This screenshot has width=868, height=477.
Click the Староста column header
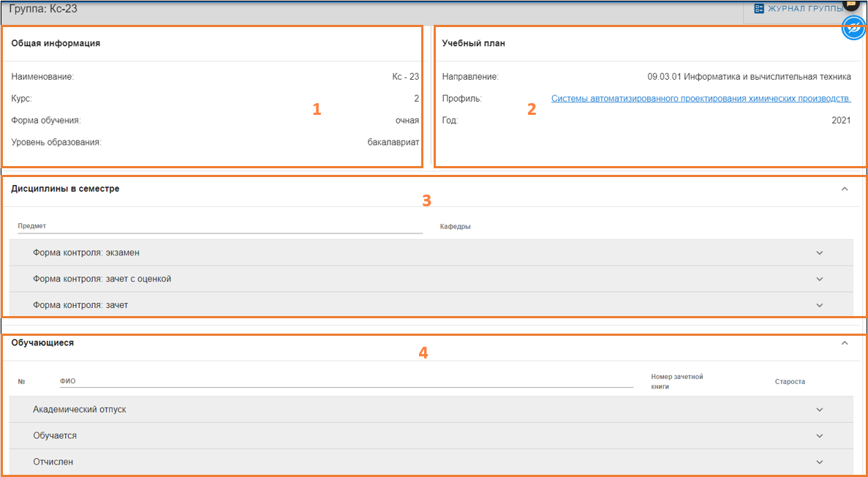(x=790, y=382)
